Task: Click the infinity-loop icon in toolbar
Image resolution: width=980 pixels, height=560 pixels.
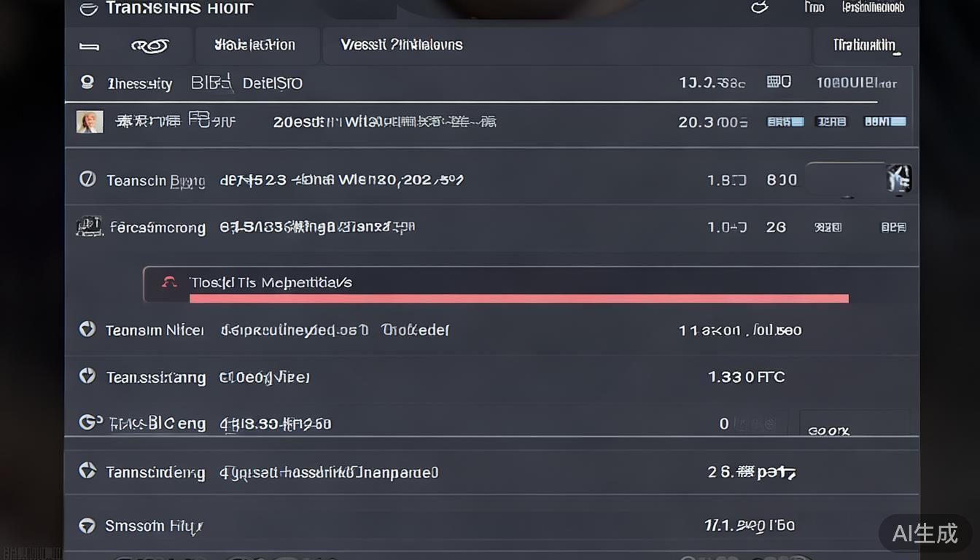Action: [149, 46]
